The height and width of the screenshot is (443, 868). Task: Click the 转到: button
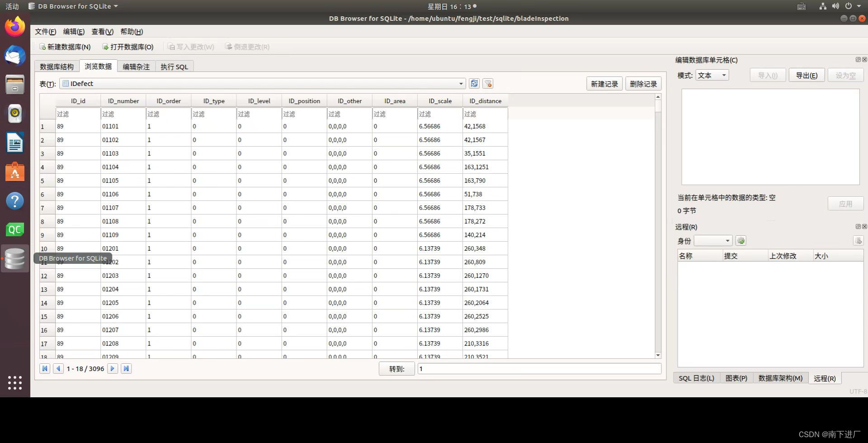[396, 369]
